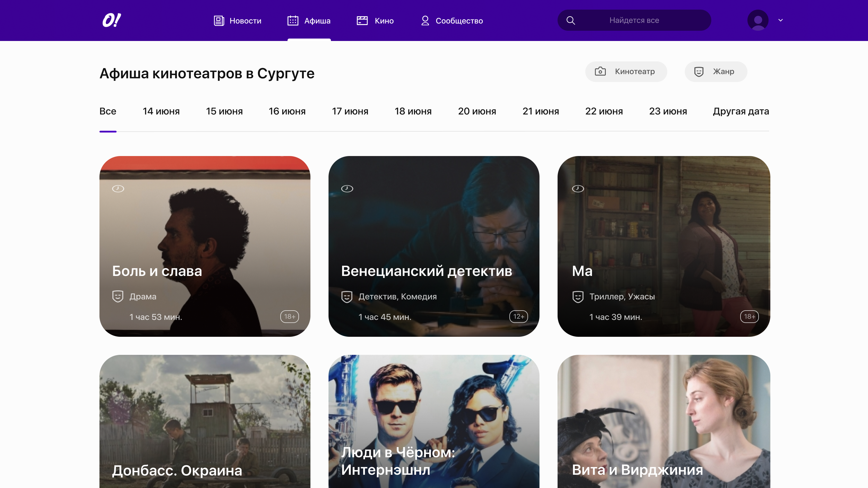Click the Кино clapperboard icon

362,20
